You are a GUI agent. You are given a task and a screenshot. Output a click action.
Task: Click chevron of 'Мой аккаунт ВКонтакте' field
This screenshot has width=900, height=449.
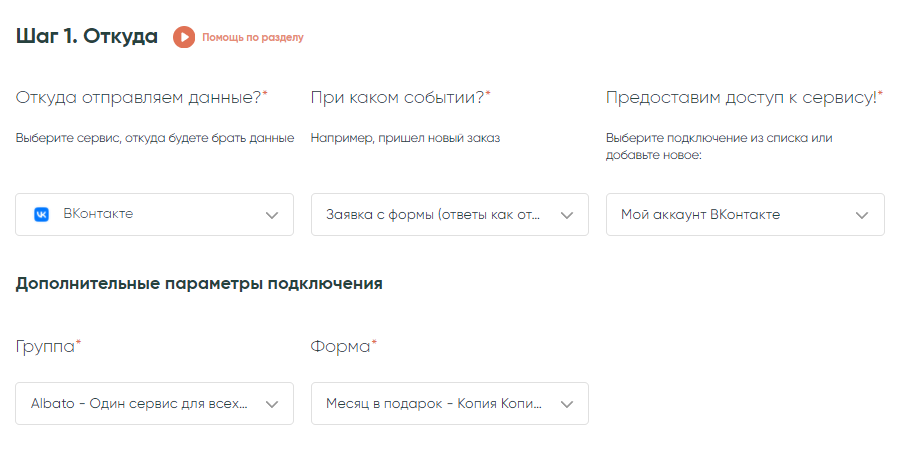[x=862, y=215]
